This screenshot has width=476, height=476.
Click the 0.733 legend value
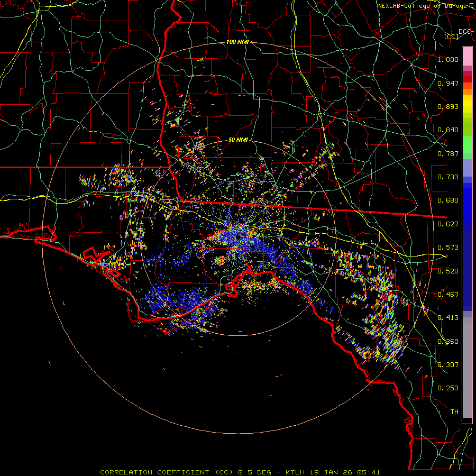pos(448,177)
